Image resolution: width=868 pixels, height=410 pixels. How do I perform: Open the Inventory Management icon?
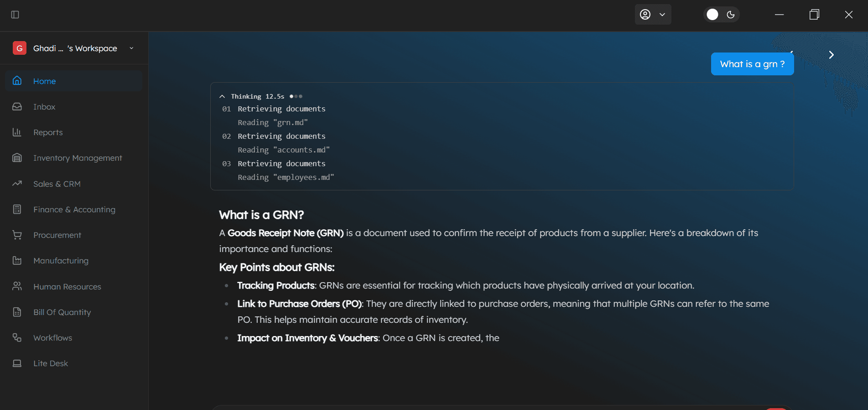(x=17, y=158)
